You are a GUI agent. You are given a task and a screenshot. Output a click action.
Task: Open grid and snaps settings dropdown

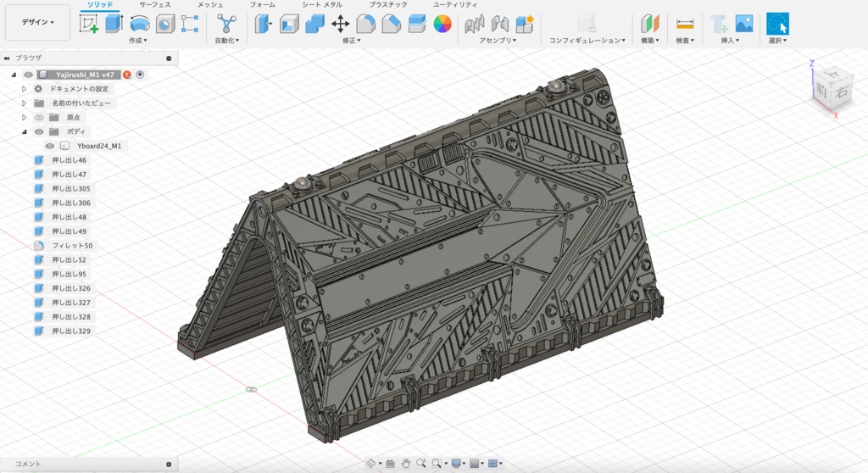click(x=476, y=464)
